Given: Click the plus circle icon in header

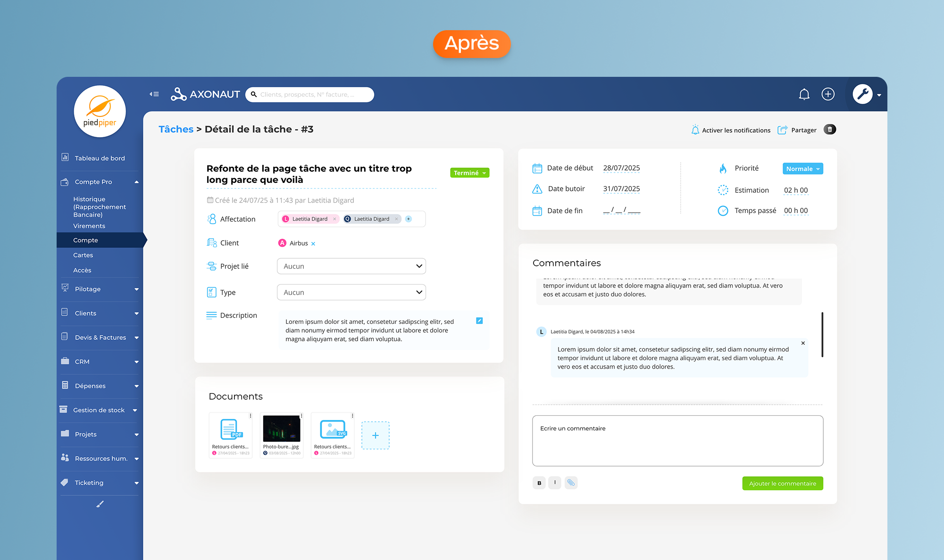Looking at the screenshot, I should click(x=828, y=94).
